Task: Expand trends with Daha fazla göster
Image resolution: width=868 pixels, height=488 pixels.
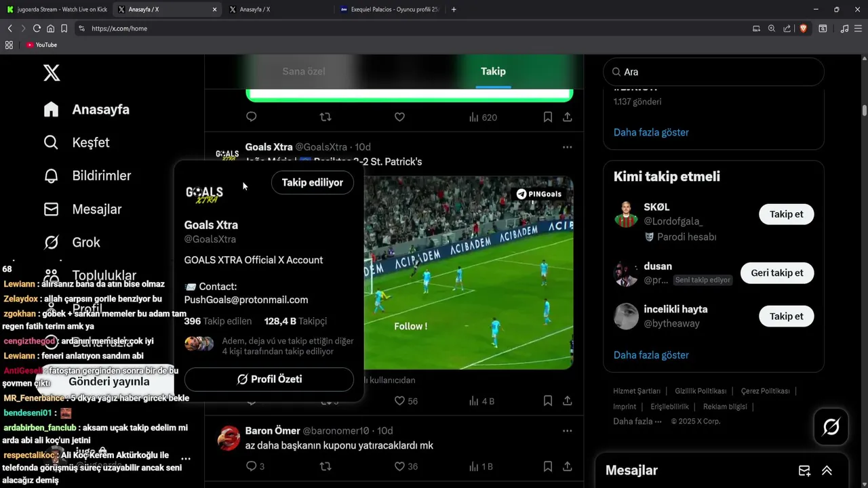Action: (651, 132)
